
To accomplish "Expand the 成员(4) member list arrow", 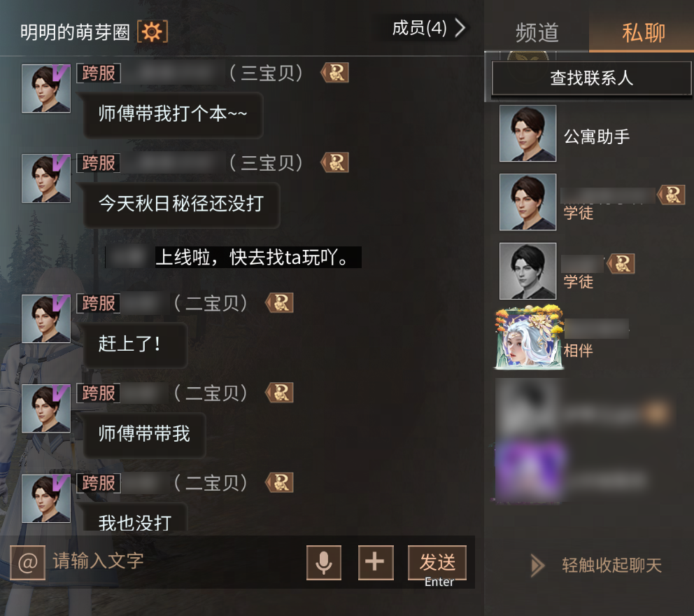I will (460, 28).
